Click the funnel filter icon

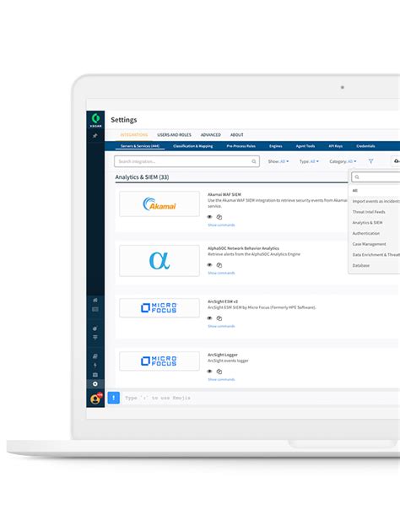tap(370, 161)
